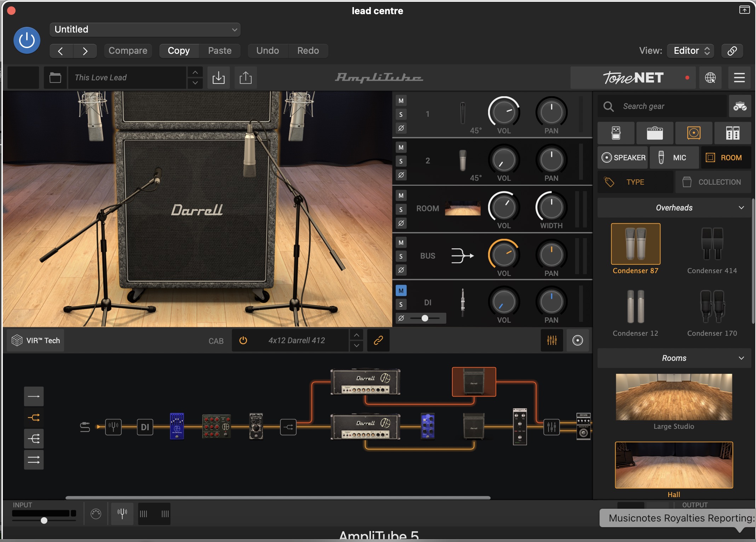This screenshot has width=756, height=542.
Task: Solo the DI channel
Action: 401,305
